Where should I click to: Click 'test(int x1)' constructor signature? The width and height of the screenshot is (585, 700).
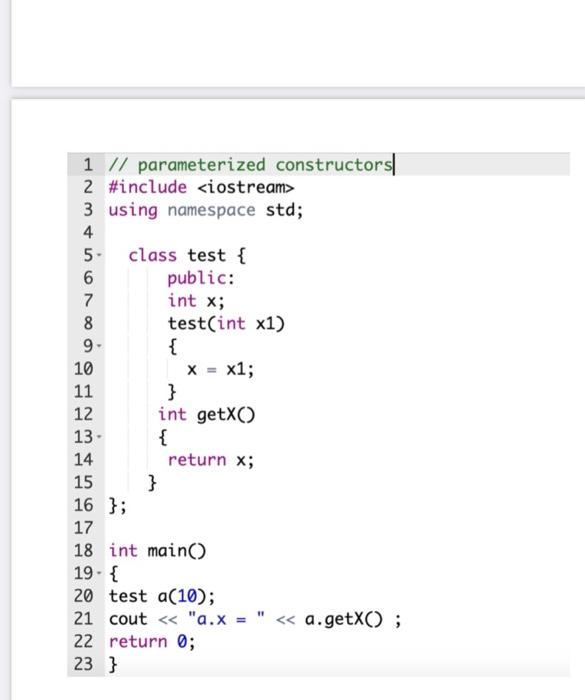(226, 323)
